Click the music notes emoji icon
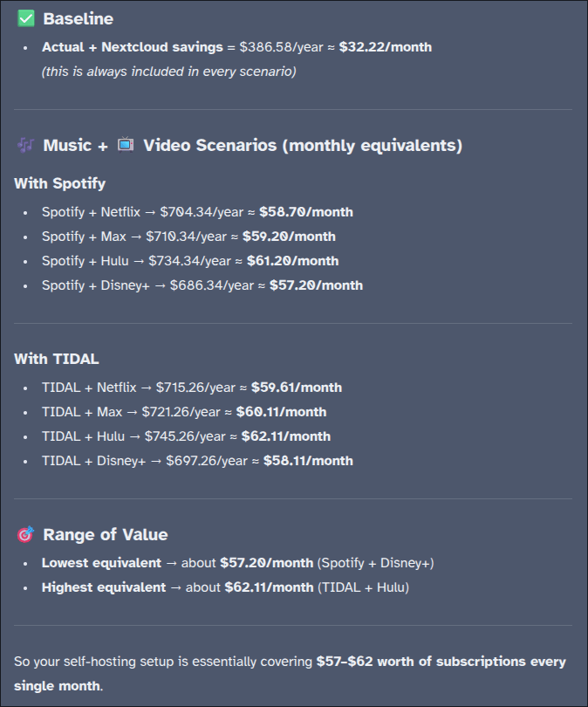 pos(25,145)
